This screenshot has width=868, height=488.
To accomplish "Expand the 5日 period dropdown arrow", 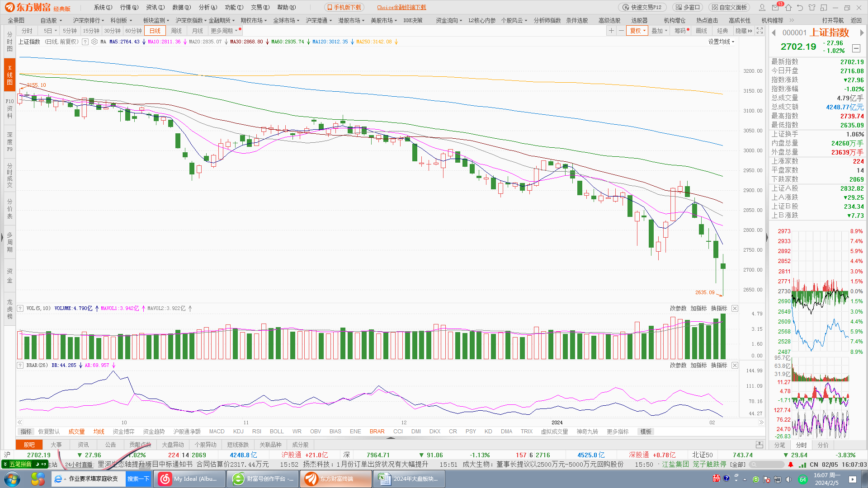I will tap(56, 31).
